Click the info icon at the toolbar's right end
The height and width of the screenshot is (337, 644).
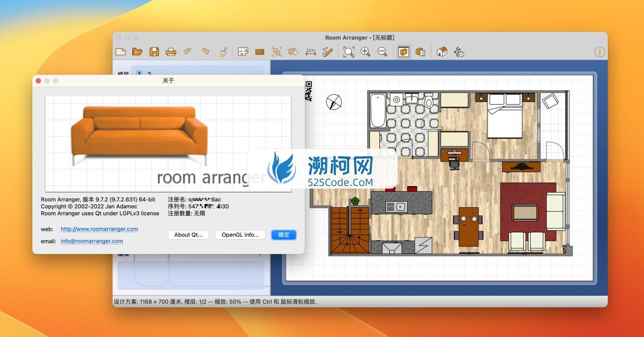tap(599, 52)
